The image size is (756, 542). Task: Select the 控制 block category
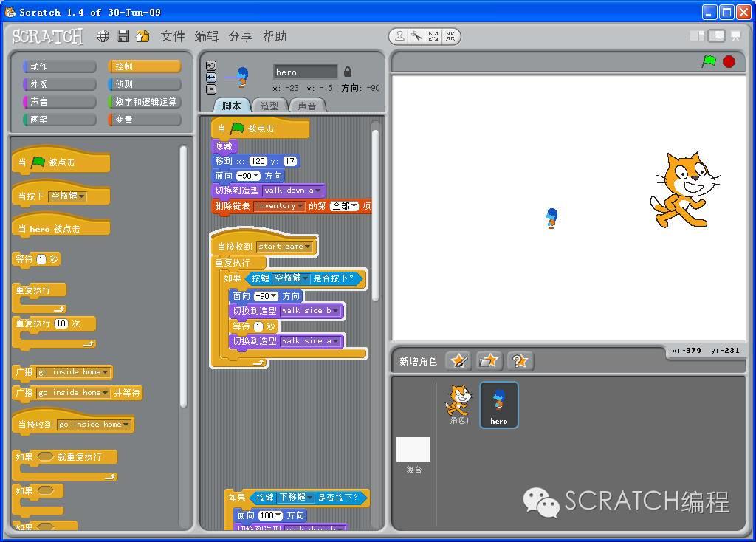point(145,66)
